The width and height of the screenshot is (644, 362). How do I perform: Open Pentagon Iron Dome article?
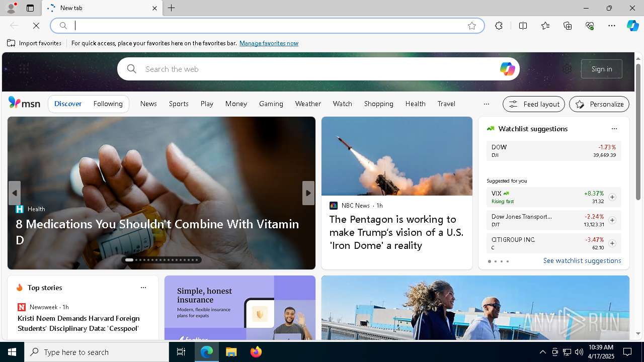pos(396,232)
